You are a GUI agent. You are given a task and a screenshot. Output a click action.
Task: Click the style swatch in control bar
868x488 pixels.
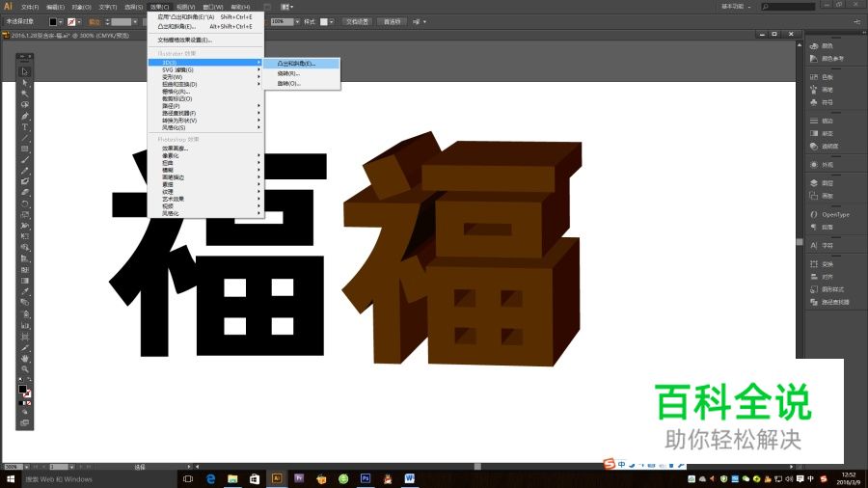324,21
